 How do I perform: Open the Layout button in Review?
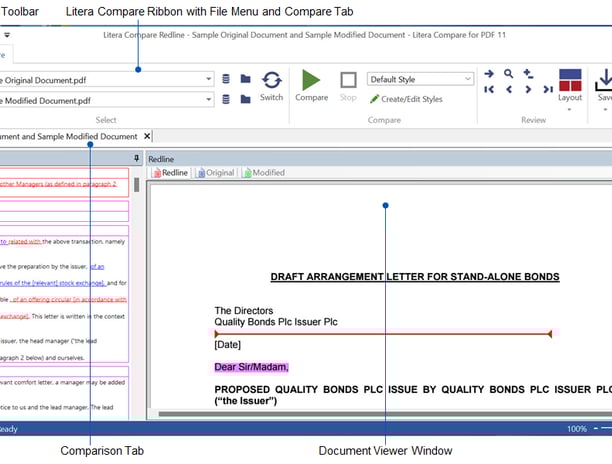tap(570, 85)
